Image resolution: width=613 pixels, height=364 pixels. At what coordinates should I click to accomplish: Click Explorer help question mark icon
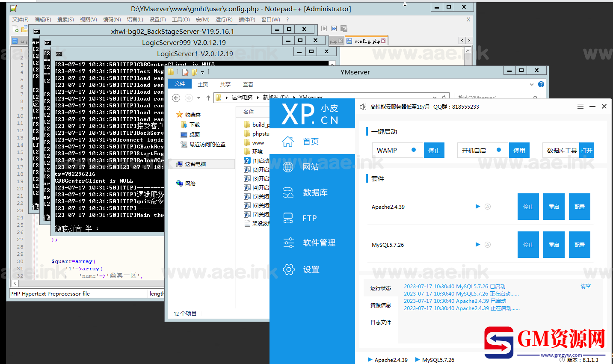tap(541, 84)
